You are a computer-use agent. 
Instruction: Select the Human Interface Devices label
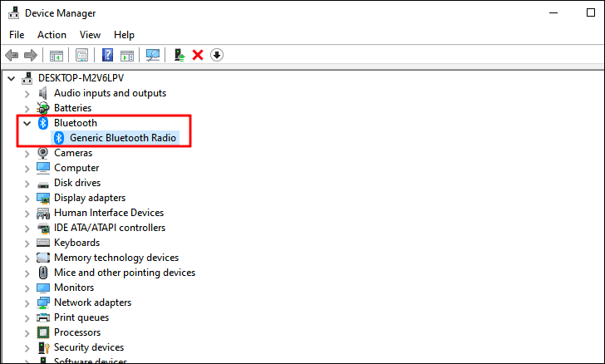(x=109, y=213)
